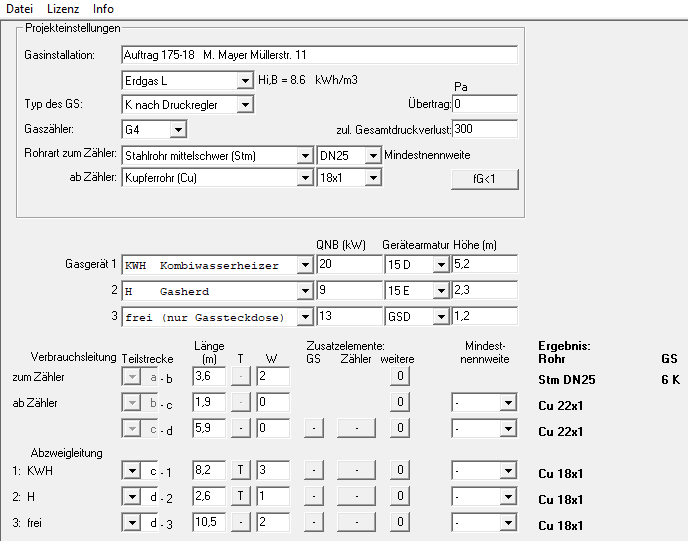Click QNB field with value 13
This screenshot has height=541, width=688.
349,316
